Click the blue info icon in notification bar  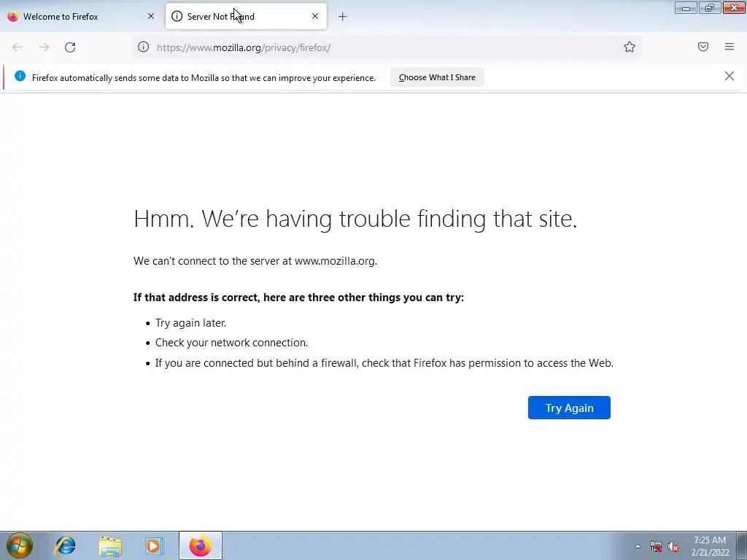point(20,76)
